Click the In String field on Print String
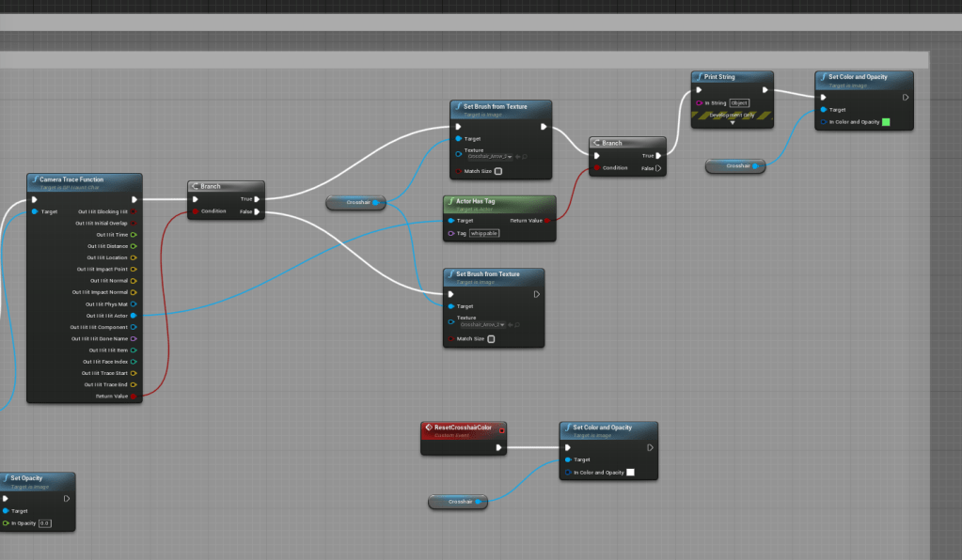962x560 pixels. pyautogui.click(x=739, y=102)
